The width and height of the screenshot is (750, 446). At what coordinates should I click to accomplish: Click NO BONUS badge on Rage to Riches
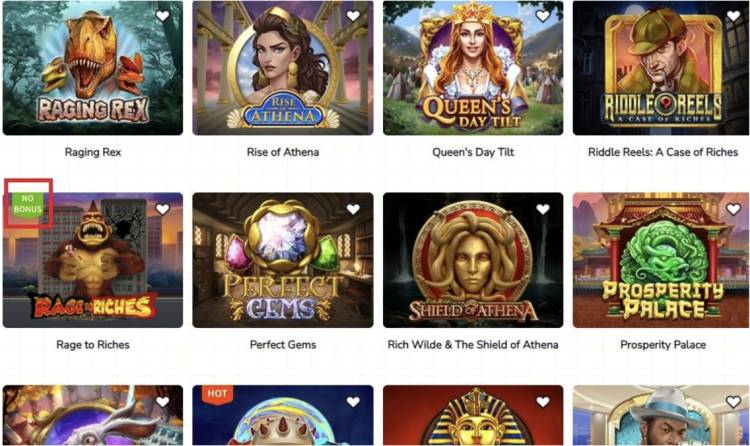click(x=28, y=205)
